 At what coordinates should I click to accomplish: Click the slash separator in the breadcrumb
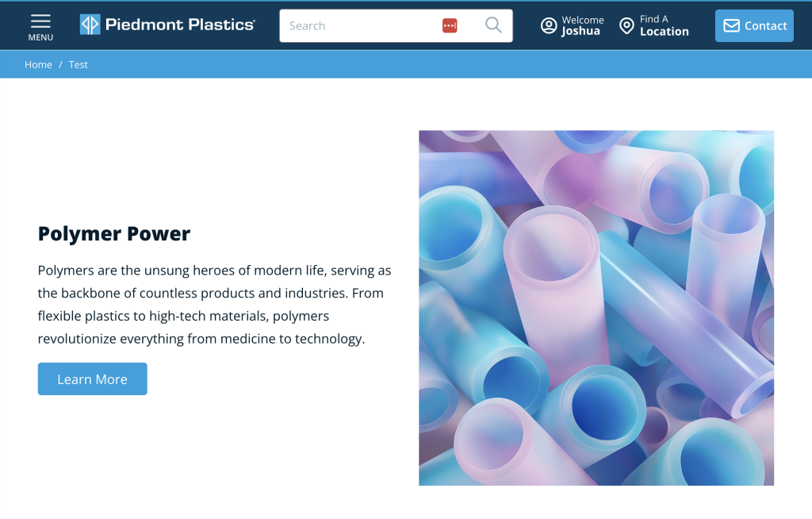click(60, 65)
